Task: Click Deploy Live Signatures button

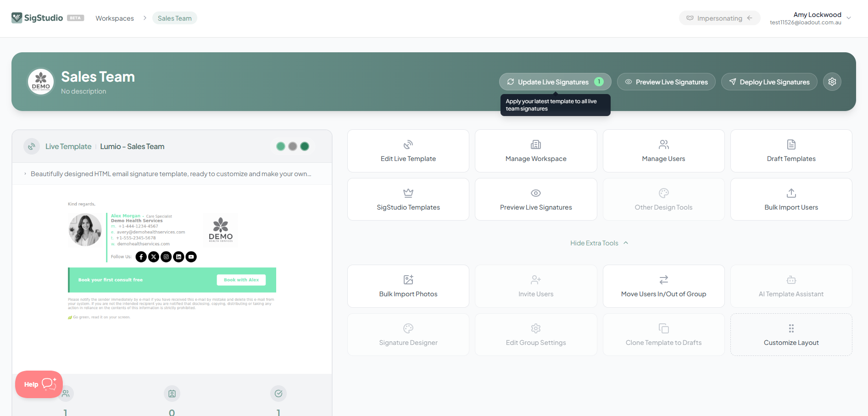Action: click(769, 82)
